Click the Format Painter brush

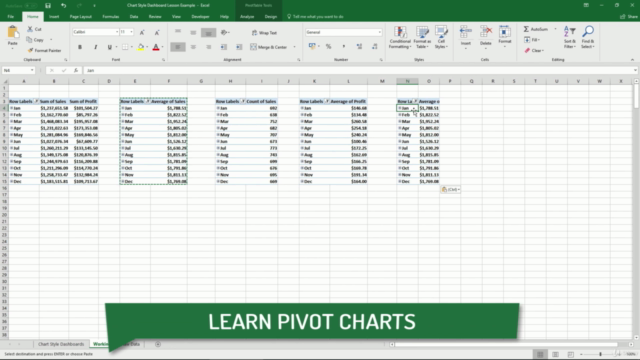coord(30,50)
